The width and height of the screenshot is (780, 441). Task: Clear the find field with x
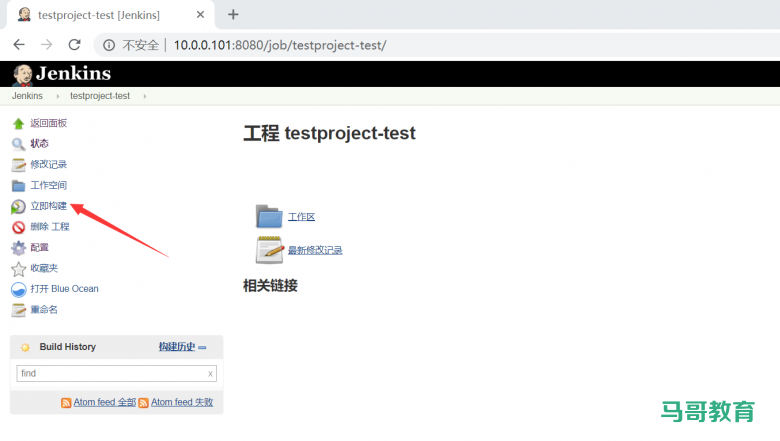[x=210, y=373]
